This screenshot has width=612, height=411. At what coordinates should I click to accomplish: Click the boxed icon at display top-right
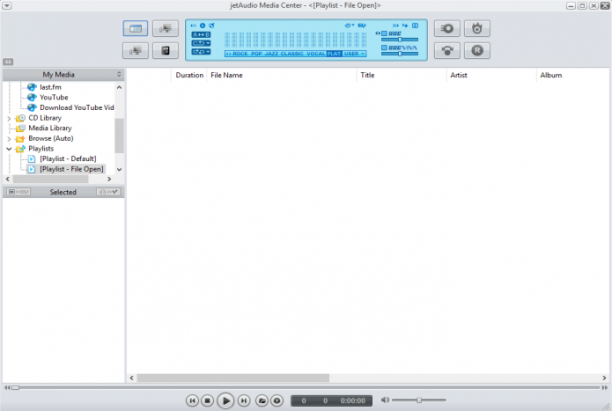coord(415,25)
